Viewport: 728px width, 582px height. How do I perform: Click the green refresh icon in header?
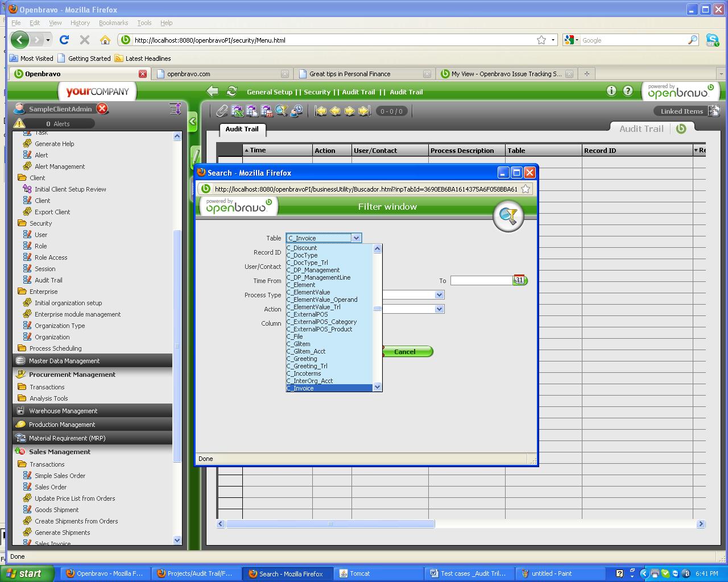pyautogui.click(x=231, y=92)
